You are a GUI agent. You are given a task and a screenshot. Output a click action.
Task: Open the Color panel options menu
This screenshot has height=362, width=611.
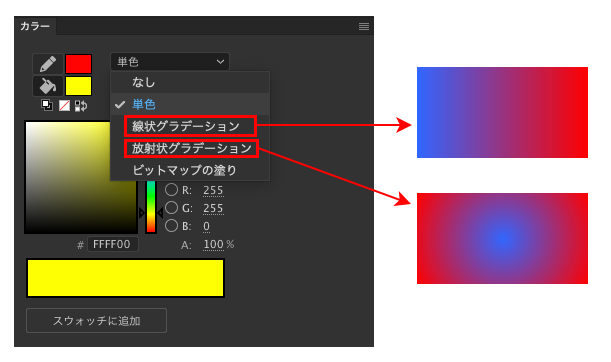[364, 26]
